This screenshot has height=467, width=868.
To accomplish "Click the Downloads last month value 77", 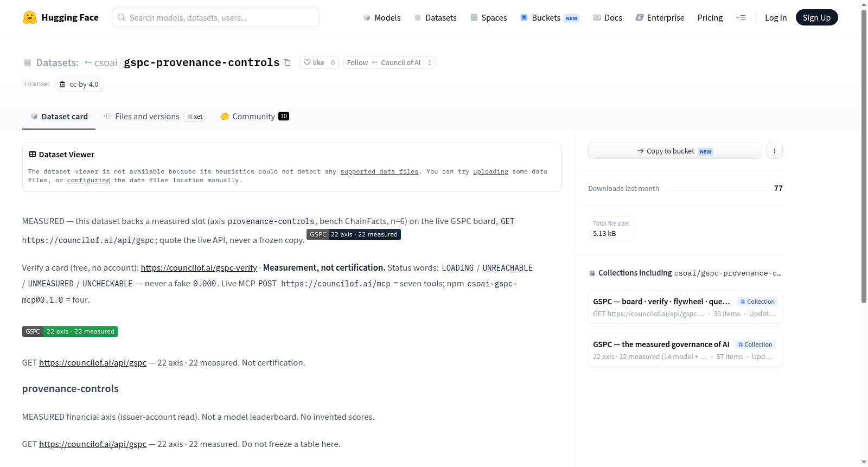I will (x=778, y=188).
